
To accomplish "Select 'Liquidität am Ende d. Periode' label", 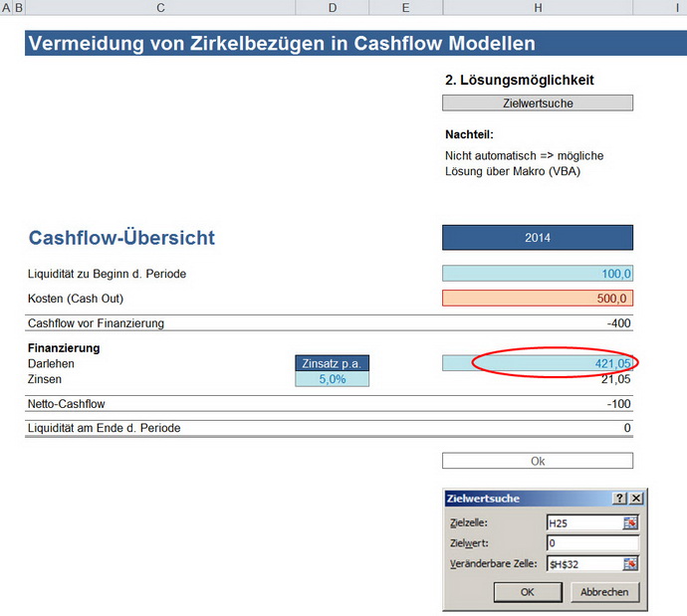I will pos(104,428).
